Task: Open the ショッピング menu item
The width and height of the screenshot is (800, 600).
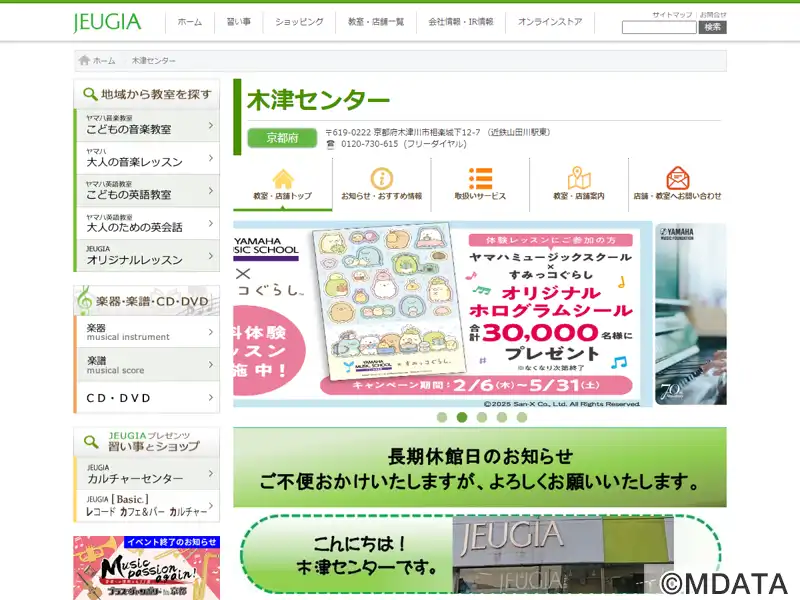Action: point(299,22)
